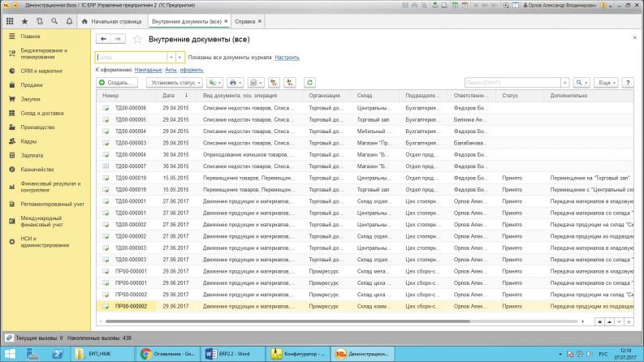Click into the Поиск (Ctrl+F) search field
This screenshot has width=644, height=362.
coord(513,83)
